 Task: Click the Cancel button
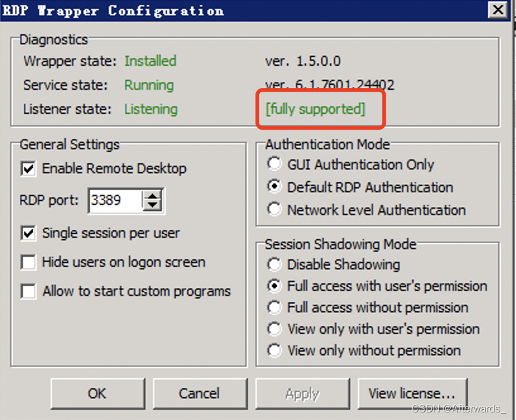pyautogui.click(x=200, y=393)
